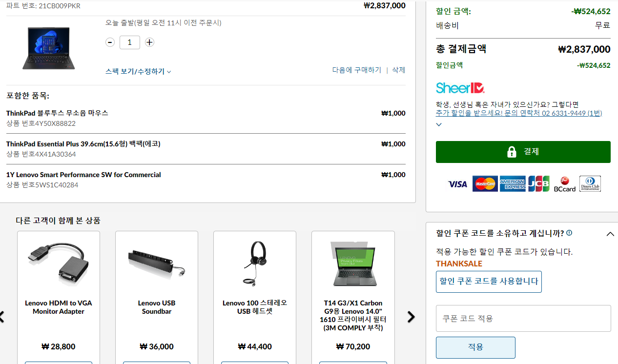Screen dimensions: 618x364
Task: Click 삭제 to remove item
Action: (x=399, y=70)
